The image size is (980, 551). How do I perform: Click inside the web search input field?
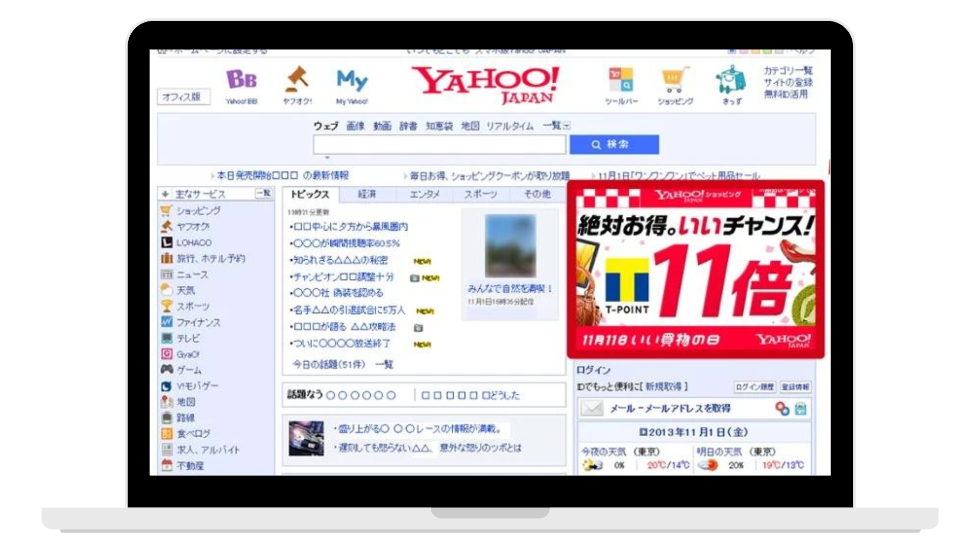pos(439,145)
